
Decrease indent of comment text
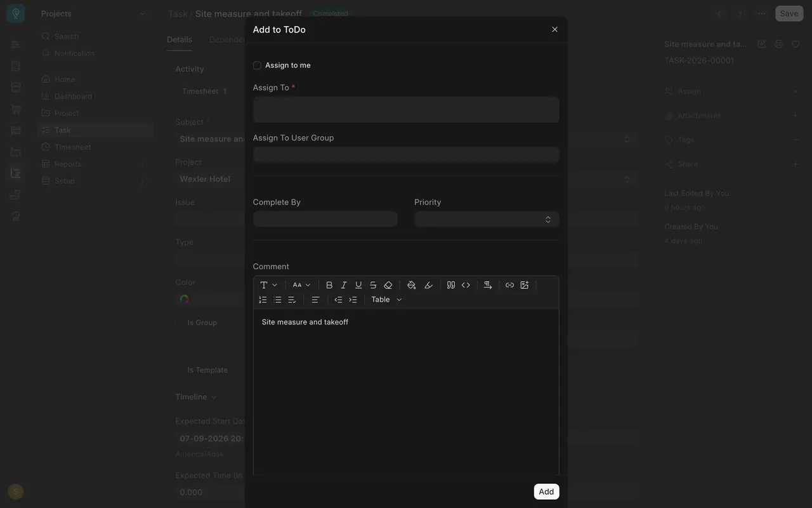pos(338,300)
